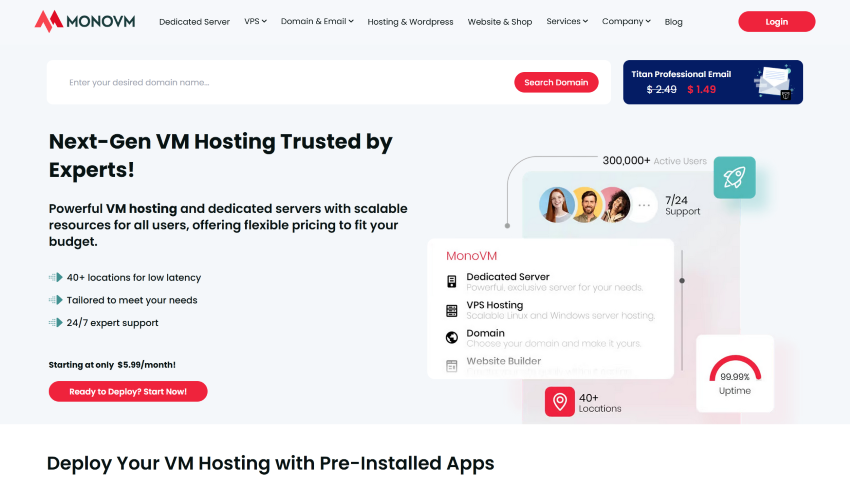The width and height of the screenshot is (850, 484).
Task: Open the Company dropdown menu
Action: point(626,21)
